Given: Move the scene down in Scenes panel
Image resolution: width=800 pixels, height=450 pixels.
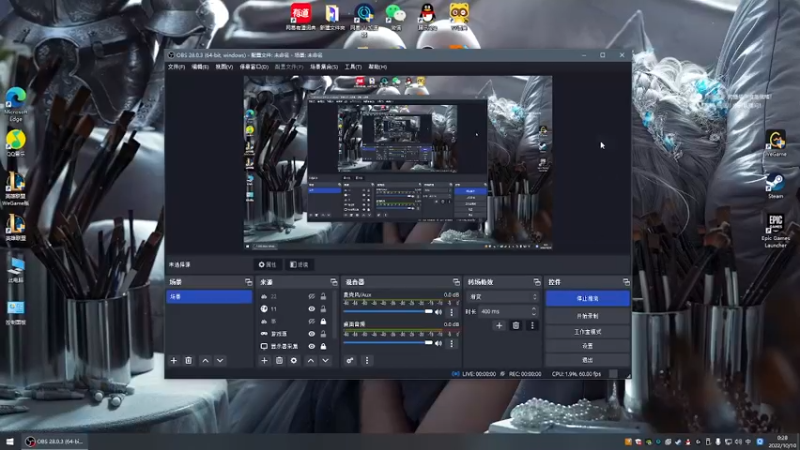Looking at the screenshot, I should 220,361.
